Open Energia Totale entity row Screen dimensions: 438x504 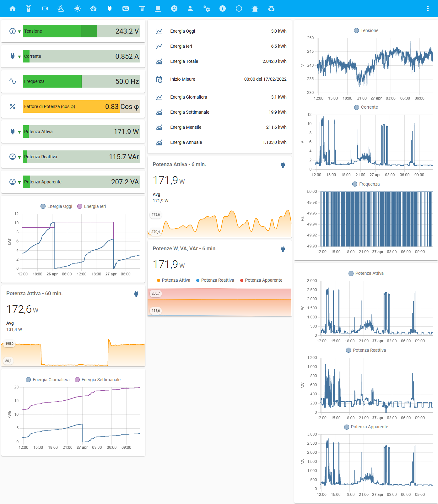tap(219, 61)
